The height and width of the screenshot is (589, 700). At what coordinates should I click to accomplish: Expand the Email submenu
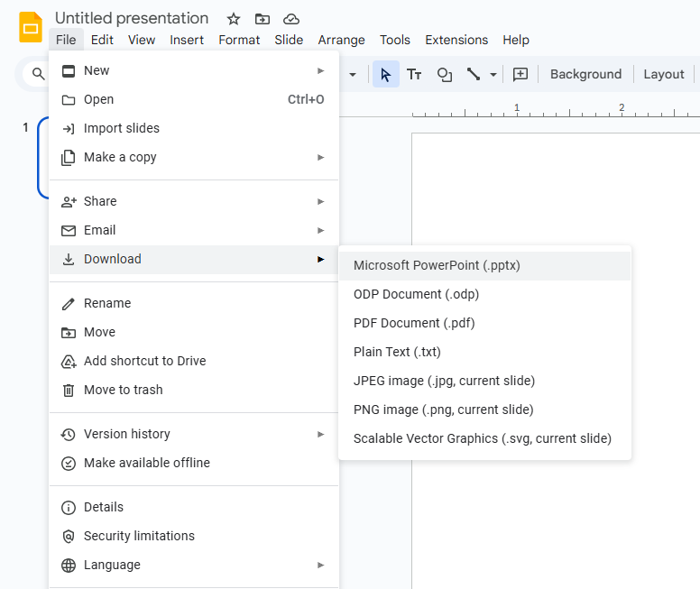[x=194, y=230]
